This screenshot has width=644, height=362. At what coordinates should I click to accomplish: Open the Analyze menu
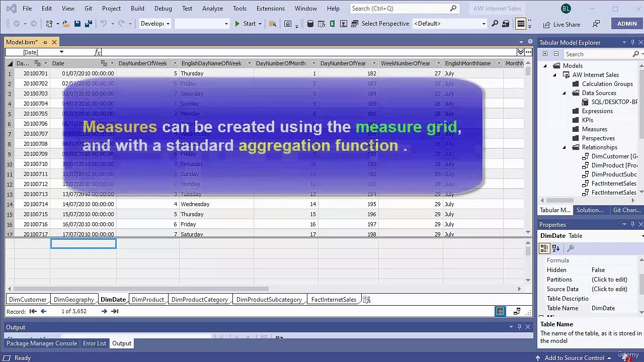tap(212, 9)
